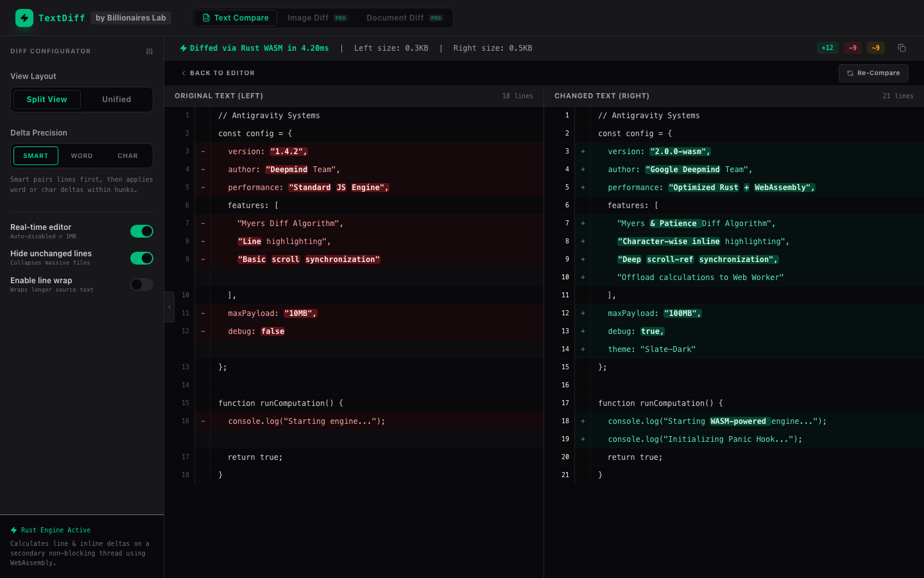The width and height of the screenshot is (924, 578).
Task: Click the added marker on right line 10
Action: [x=583, y=277]
